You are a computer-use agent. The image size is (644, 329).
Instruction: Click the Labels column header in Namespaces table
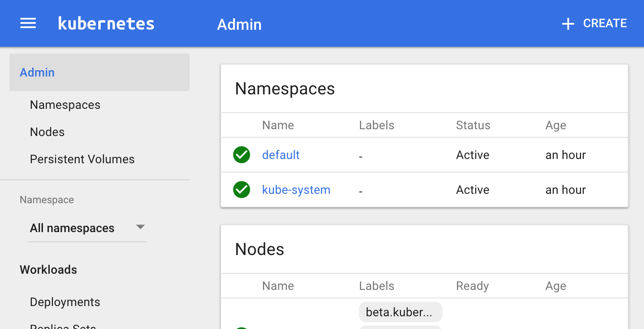pos(377,125)
